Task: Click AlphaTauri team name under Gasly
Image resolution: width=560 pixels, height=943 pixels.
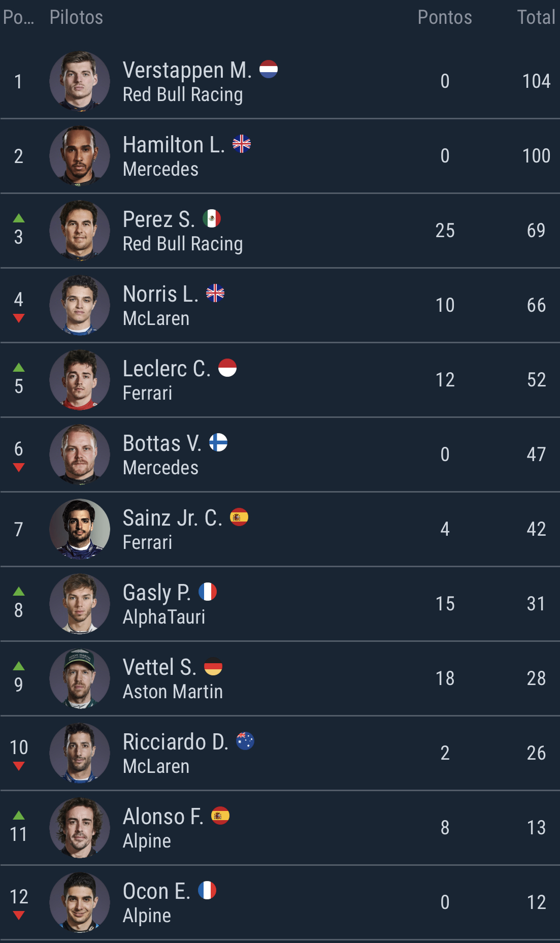Action: (164, 617)
